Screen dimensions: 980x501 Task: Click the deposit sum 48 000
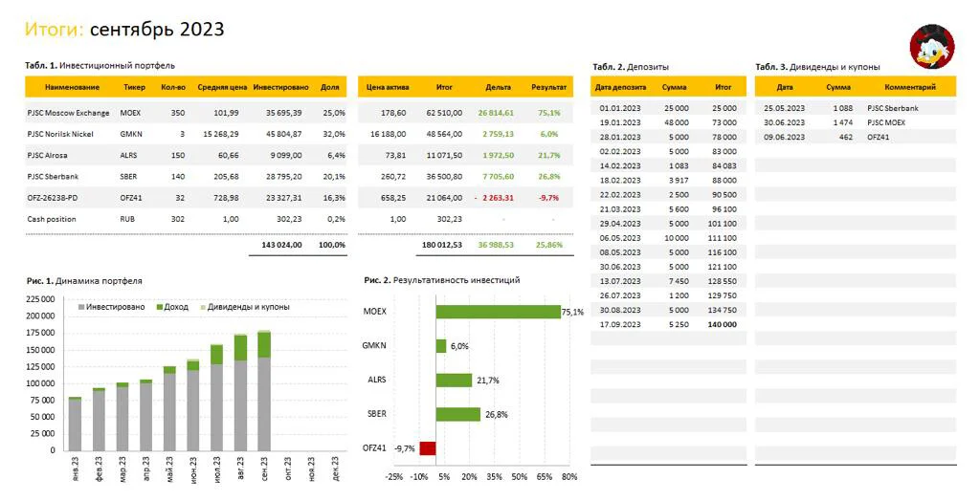pos(677,122)
